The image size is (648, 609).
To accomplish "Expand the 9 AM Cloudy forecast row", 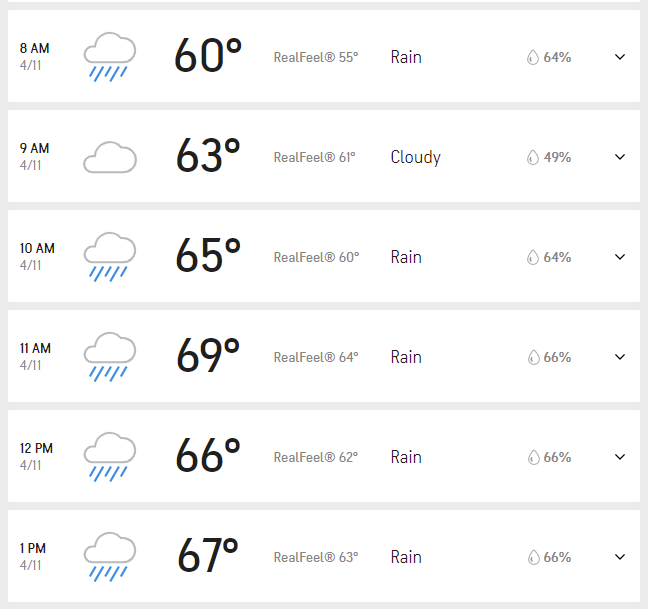I will point(620,157).
